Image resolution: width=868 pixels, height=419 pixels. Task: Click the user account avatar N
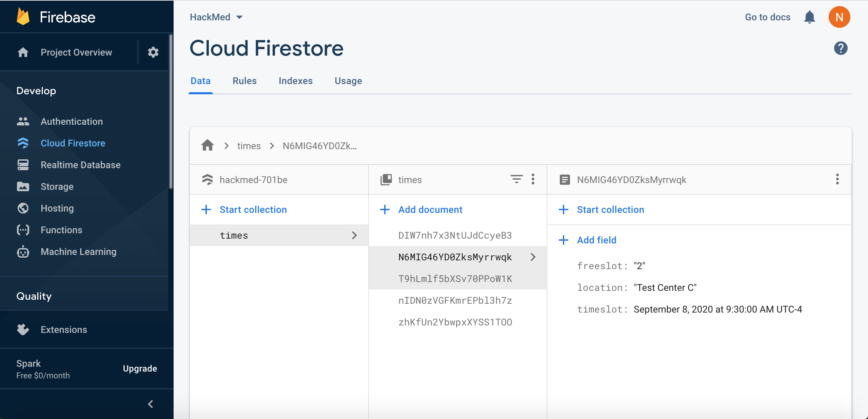coord(839,17)
